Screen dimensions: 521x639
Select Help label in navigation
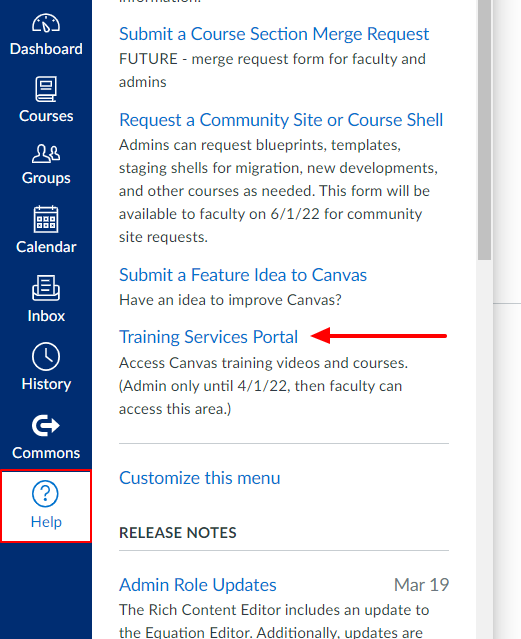(x=46, y=522)
